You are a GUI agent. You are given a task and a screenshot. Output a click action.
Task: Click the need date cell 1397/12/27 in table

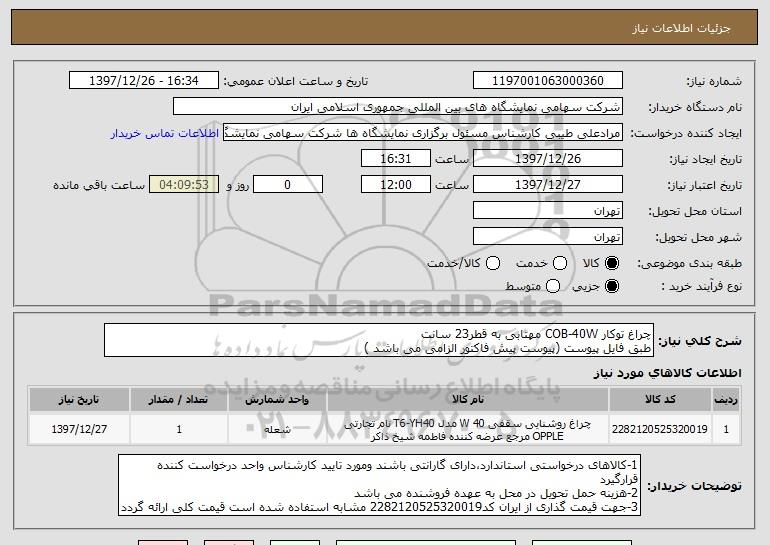point(79,429)
